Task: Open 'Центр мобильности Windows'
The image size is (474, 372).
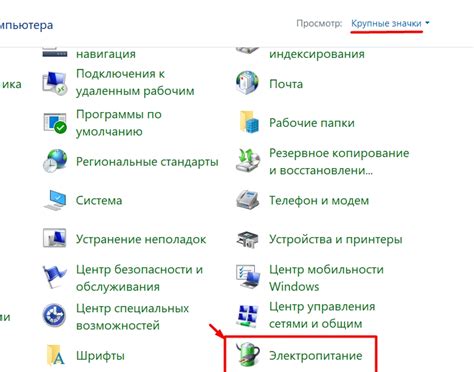Action: pyautogui.click(x=326, y=278)
